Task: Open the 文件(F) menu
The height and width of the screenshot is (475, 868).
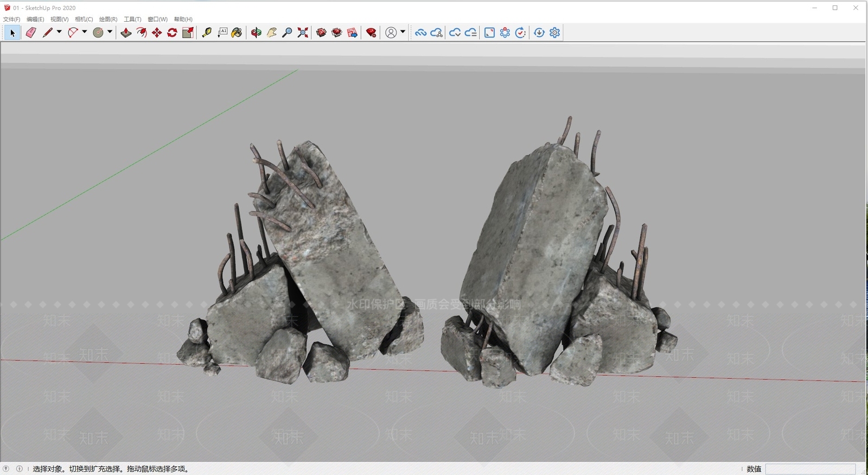Action: (x=11, y=19)
